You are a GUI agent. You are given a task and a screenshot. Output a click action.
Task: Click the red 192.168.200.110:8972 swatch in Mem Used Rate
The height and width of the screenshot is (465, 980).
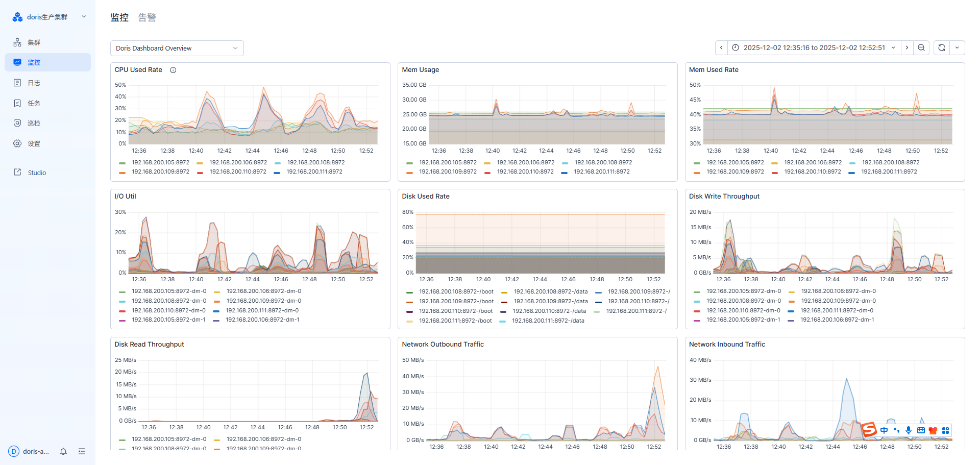pos(775,173)
